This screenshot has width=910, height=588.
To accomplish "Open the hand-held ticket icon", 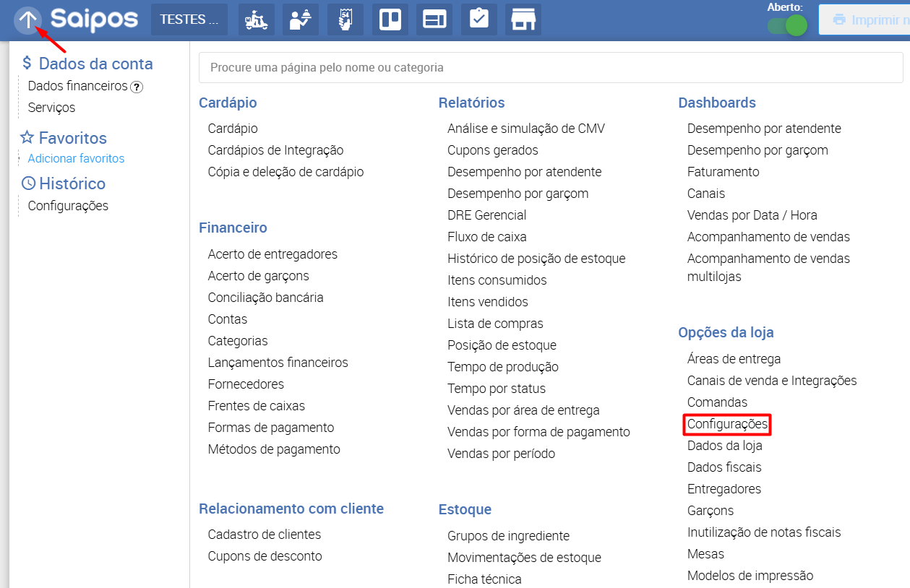I will click(x=345, y=20).
